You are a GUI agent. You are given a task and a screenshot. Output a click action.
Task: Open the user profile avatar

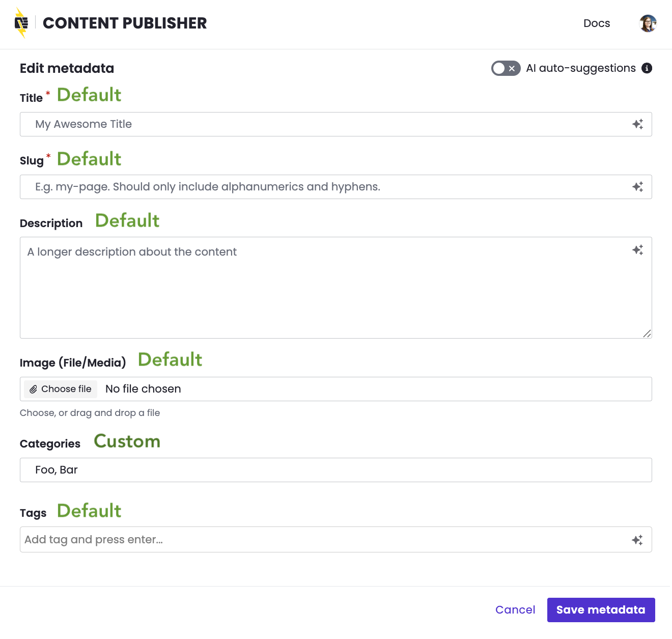648,23
